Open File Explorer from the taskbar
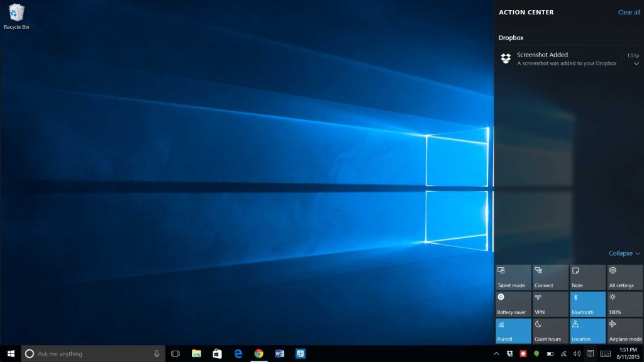 click(x=196, y=353)
